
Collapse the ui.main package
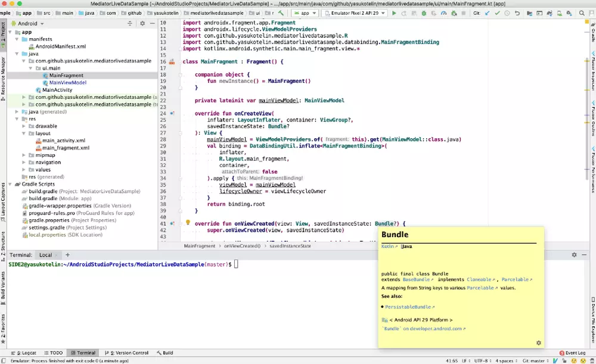coord(30,68)
